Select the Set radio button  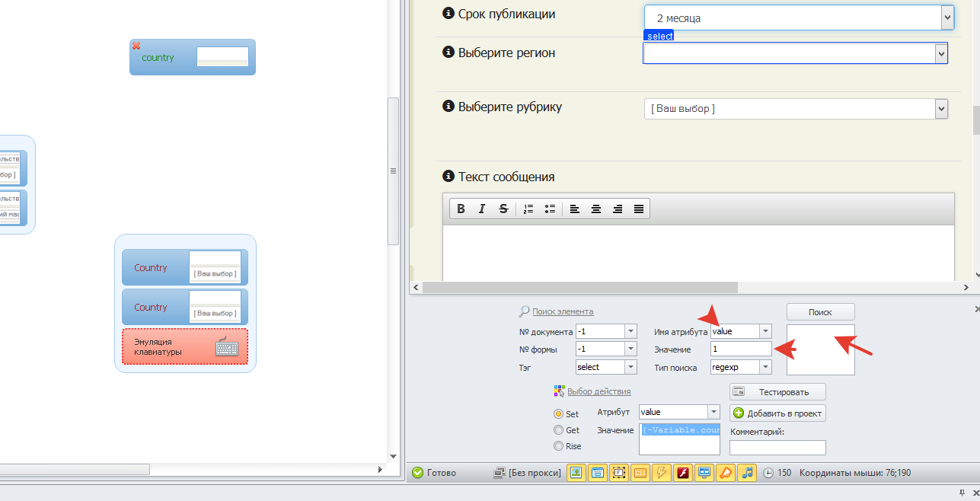click(559, 414)
